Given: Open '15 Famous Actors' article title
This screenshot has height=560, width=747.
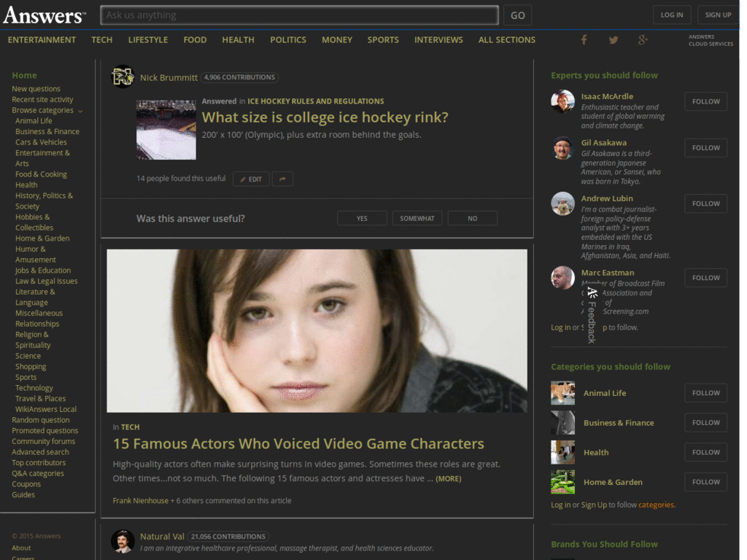Looking at the screenshot, I should 298,443.
